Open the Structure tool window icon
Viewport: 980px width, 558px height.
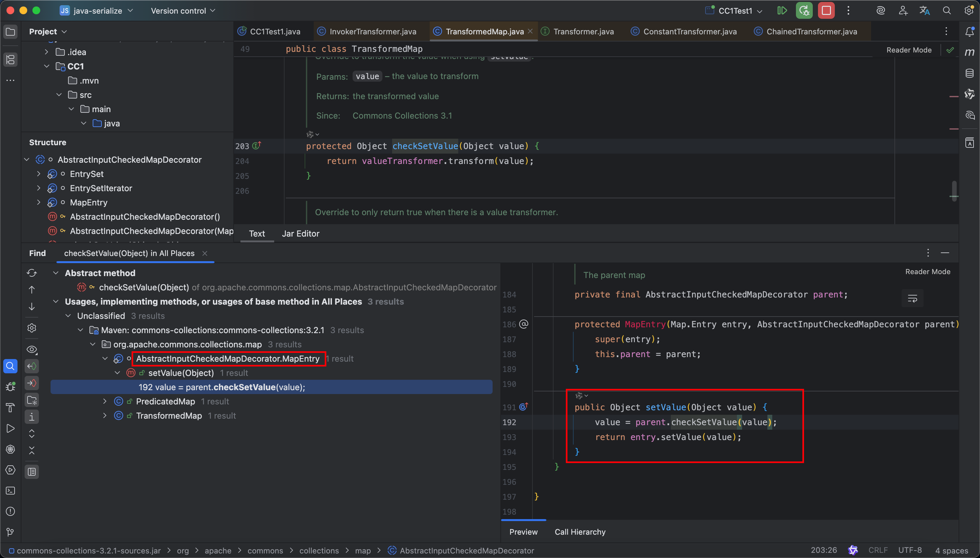point(10,59)
